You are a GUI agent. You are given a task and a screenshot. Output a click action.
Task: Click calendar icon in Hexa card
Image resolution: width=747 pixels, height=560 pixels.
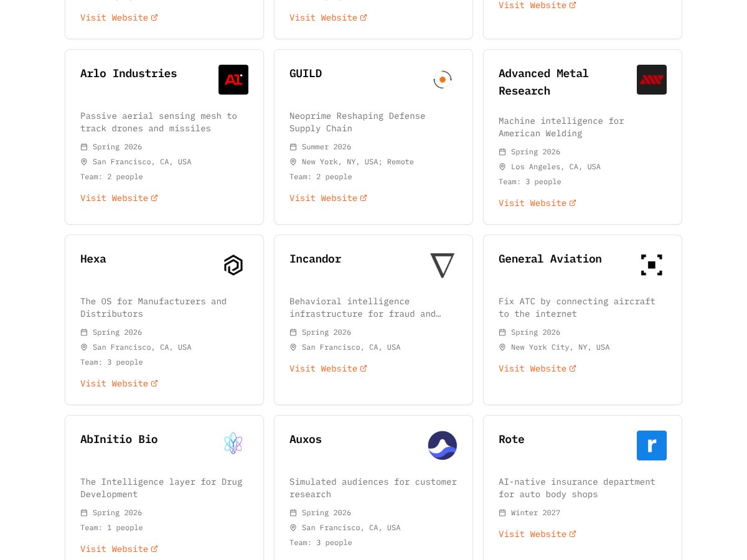[84, 332]
